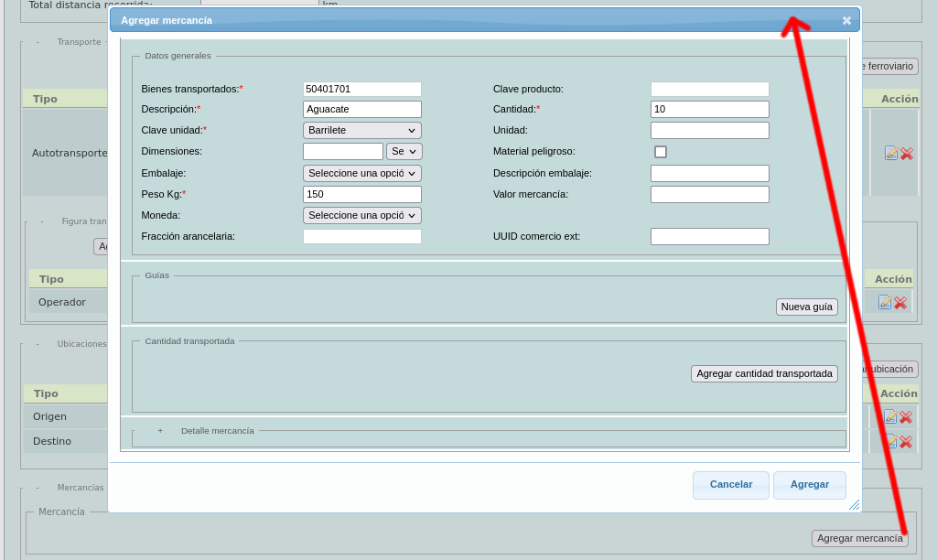Screen dimensions: 937x560
Task: Collapse the Ubicaciones section
Action: [x=38, y=344]
